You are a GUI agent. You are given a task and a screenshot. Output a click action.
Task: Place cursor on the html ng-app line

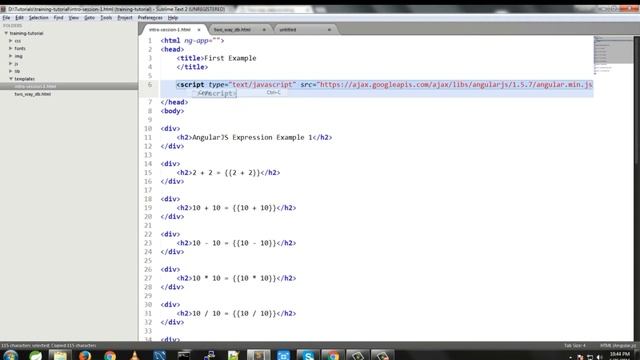[192, 40]
